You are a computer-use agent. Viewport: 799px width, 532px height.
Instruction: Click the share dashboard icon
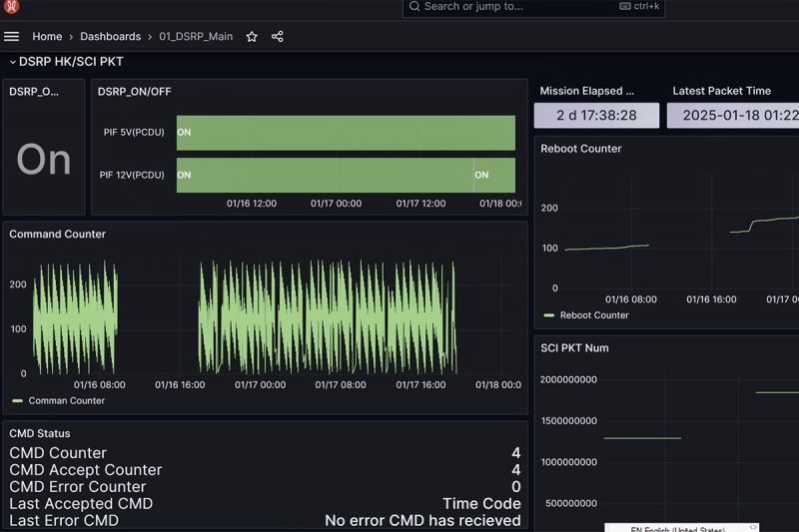pos(278,37)
